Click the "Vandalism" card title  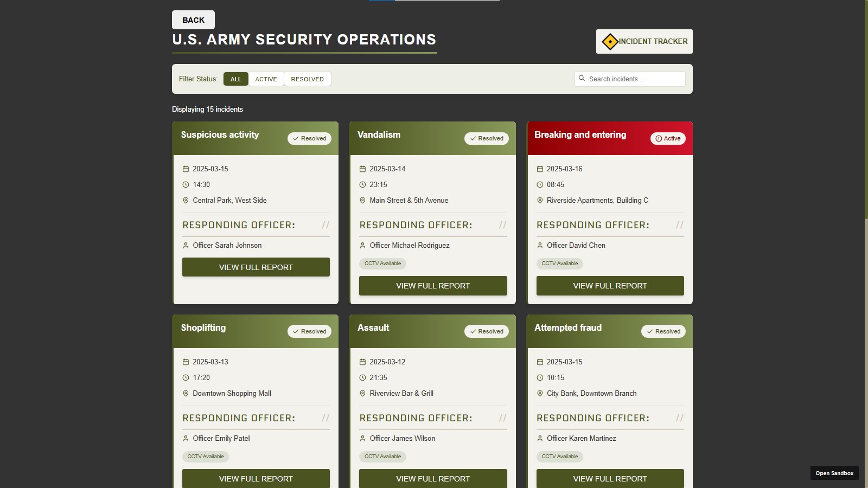379,135
